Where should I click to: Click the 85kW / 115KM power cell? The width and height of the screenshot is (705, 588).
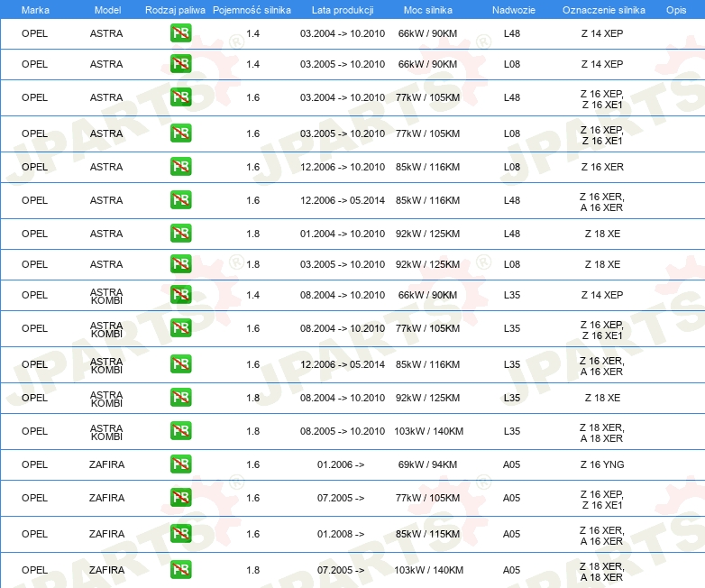pyautogui.click(x=427, y=534)
